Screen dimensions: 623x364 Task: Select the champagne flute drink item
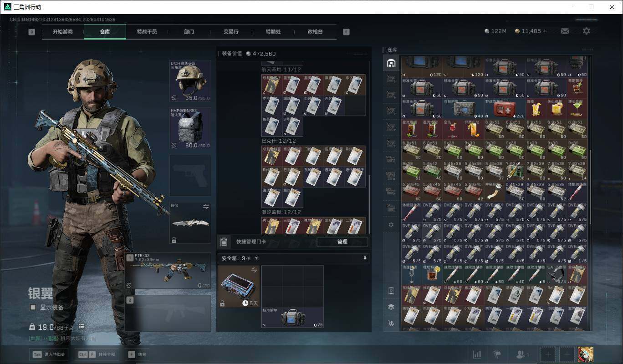412,274
